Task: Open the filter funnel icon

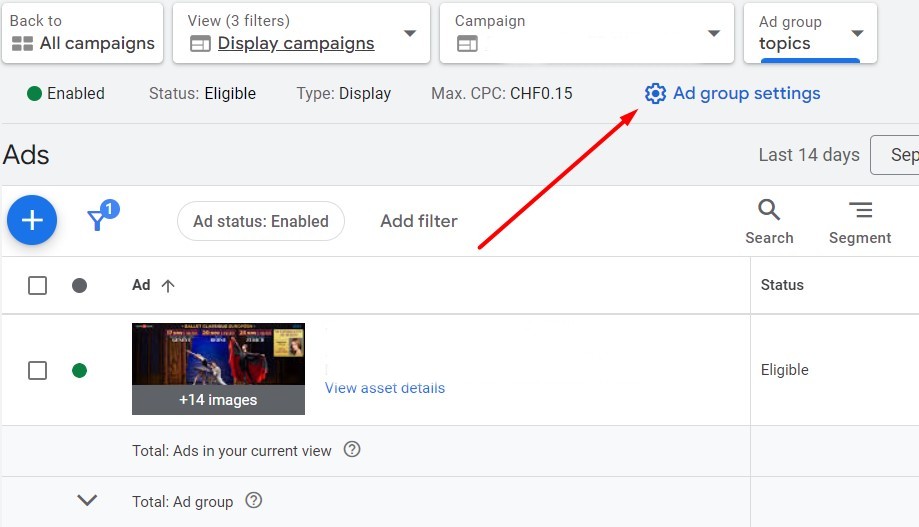Action: (98, 221)
